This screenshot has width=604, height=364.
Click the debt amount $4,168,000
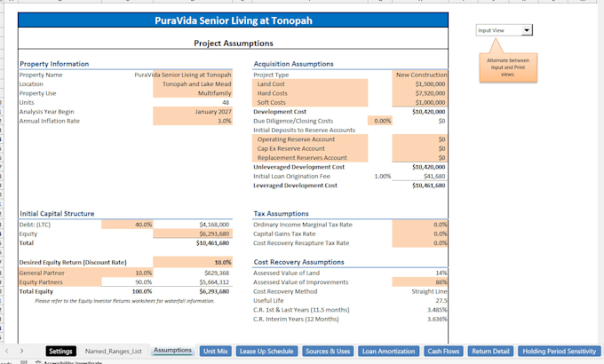pyautogui.click(x=214, y=225)
